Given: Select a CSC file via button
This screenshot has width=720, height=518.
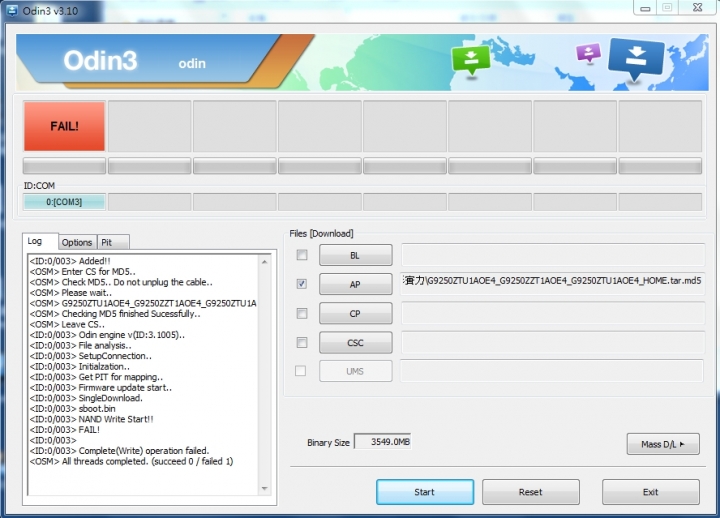Looking at the screenshot, I should click(355, 343).
